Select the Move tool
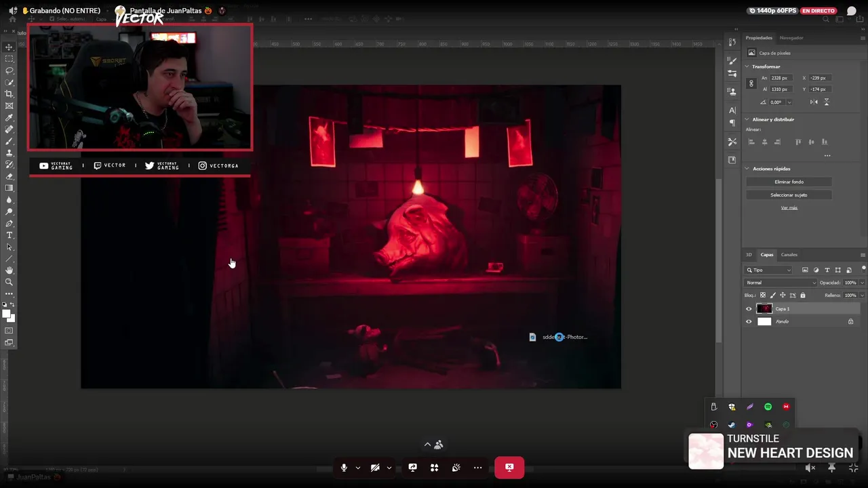868x488 pixels. [9, 47]
